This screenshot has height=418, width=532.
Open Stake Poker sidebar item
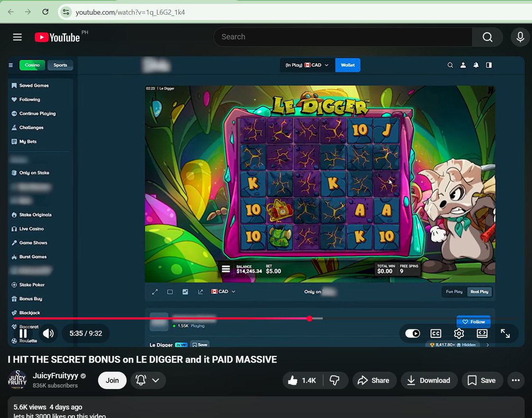28,285
